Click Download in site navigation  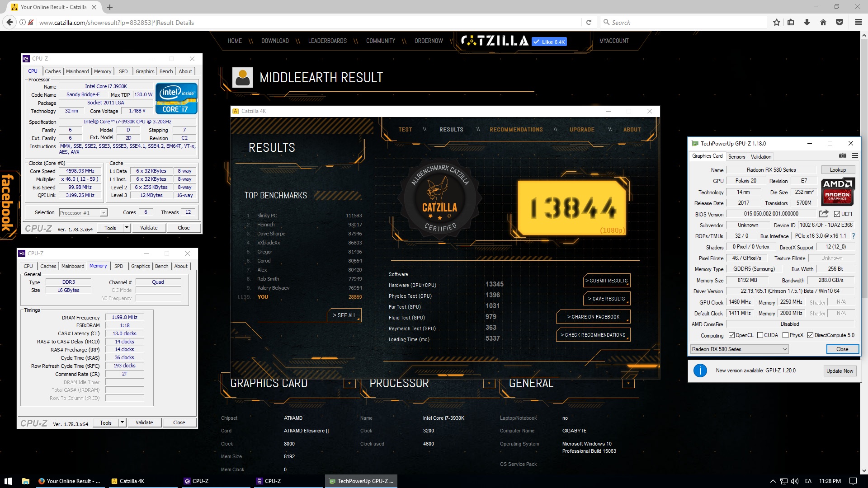[275, 41]
